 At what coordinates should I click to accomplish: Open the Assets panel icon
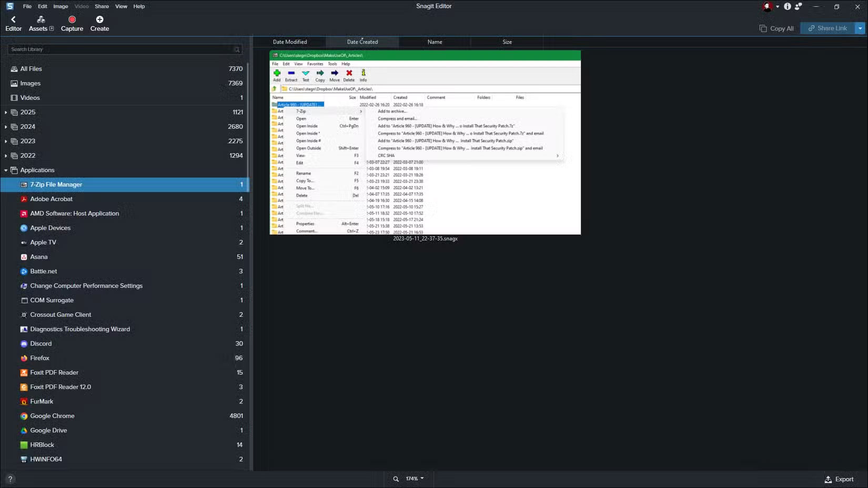coord(41,20)
